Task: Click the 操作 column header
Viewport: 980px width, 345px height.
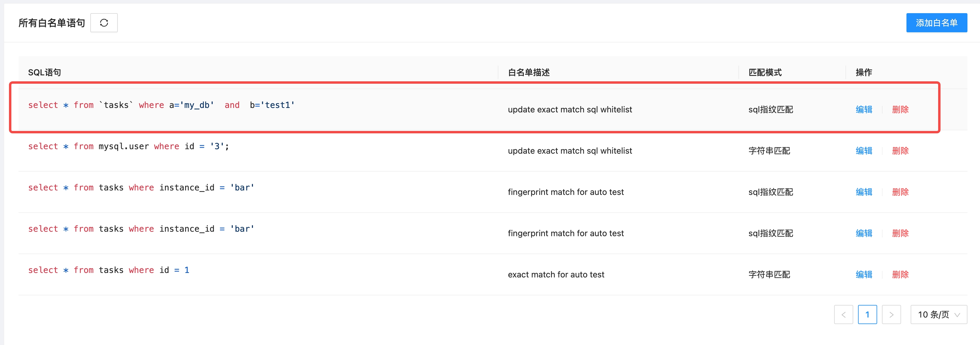Action: (864, 72)
